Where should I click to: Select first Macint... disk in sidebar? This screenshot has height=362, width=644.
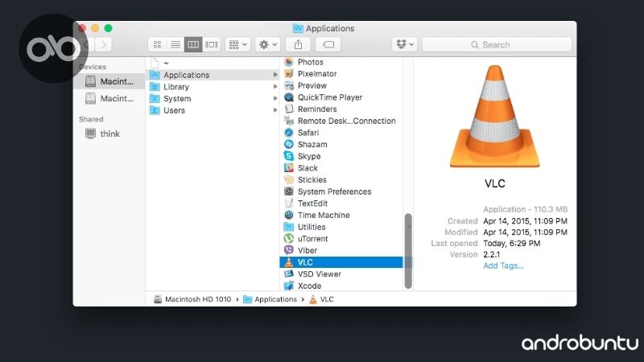click(109, 81)
